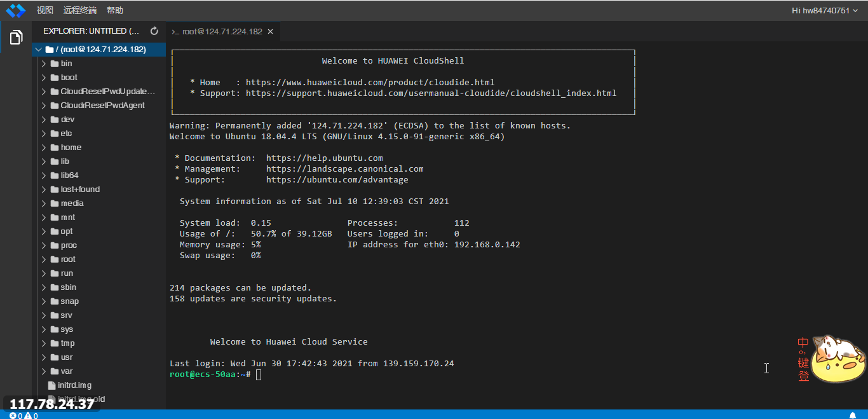Screen dimensions: 868x419
Task: Open the 远程终端 menu
Action: pos(80,10)
